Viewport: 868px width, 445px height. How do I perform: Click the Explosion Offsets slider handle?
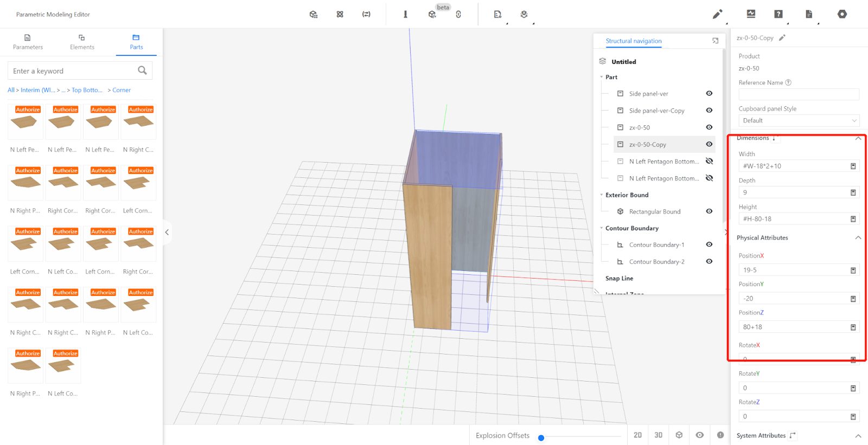pyautogui.click(x=541, y=438)
